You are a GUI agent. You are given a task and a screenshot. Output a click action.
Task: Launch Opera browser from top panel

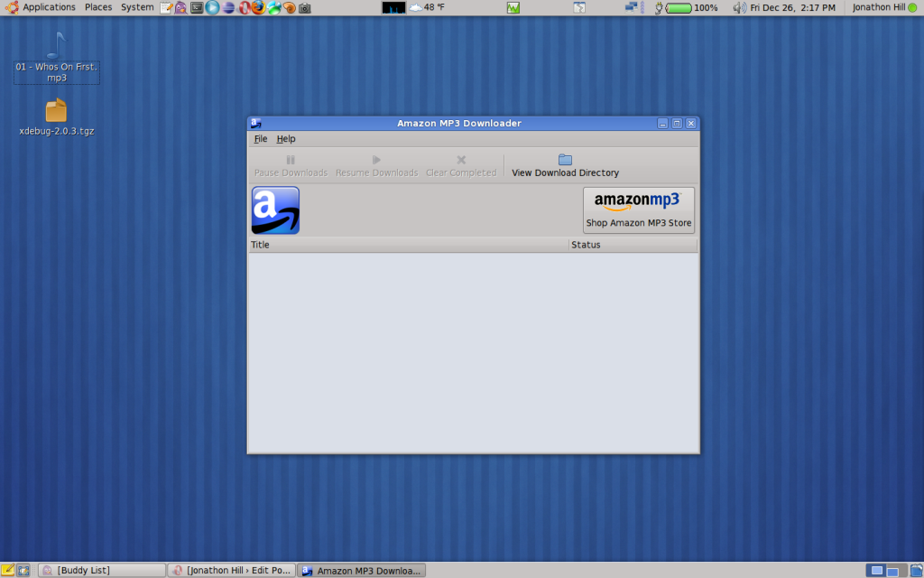pos(244,7)
